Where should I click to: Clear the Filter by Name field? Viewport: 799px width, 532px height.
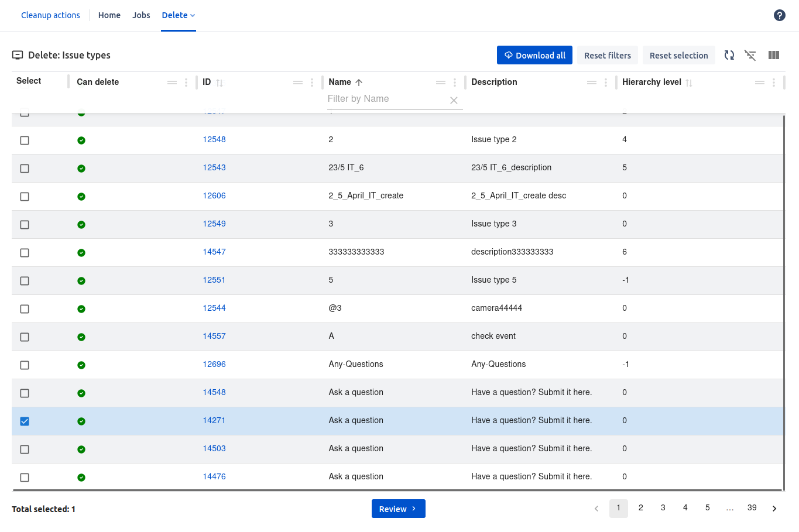tap(454, 100)
